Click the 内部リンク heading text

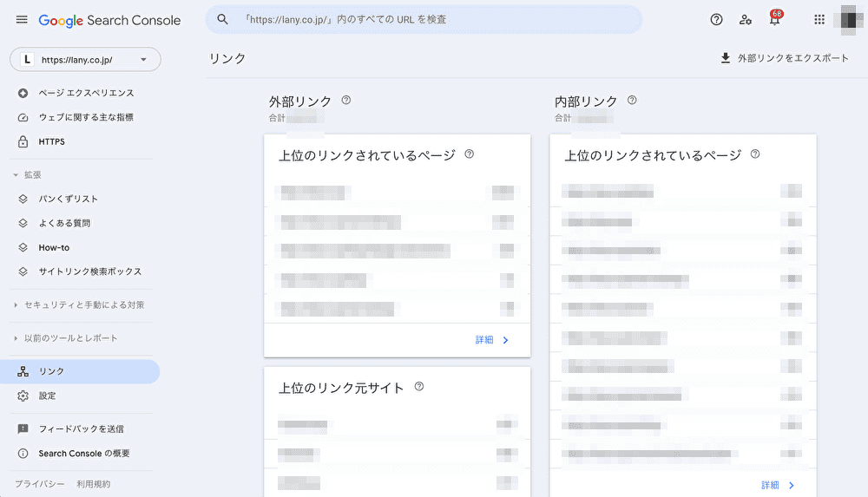(586, 101)
